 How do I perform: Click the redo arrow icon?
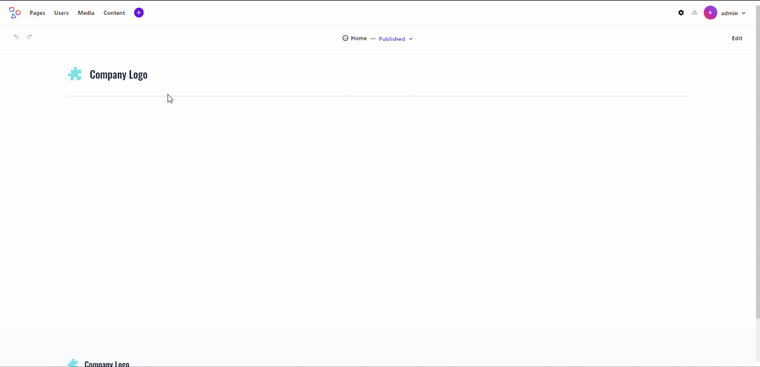coord(30,37)
